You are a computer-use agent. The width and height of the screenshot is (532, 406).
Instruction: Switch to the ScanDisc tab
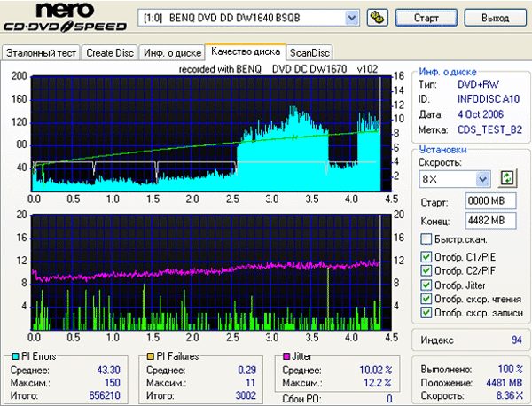pyautogui.click(x=309, y=53)
